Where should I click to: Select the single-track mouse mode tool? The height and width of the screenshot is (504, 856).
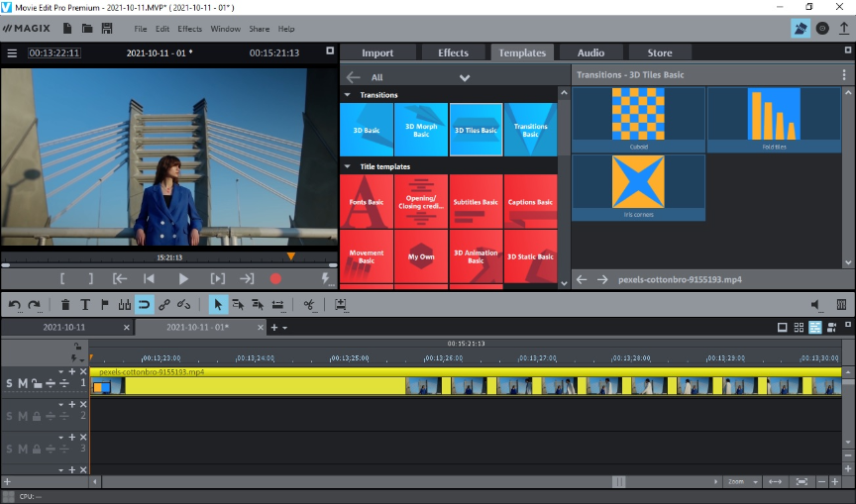coord(238,305)
